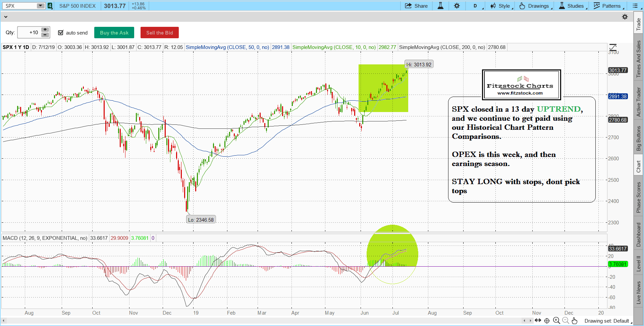Decrease quantity with minus stepper

pyautogui.click(x=45, y=35)
